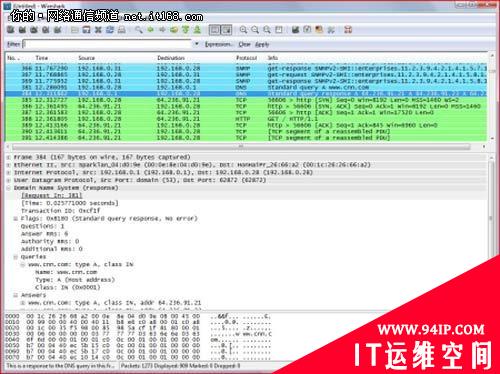Find a packet with magnifier icon
Viewport: 500px width, 374px height.
point(139,30)
